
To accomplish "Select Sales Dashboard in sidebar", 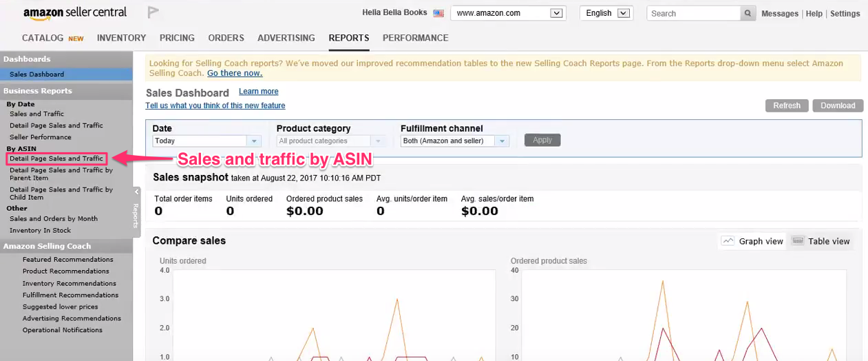I will coord(66,74).
